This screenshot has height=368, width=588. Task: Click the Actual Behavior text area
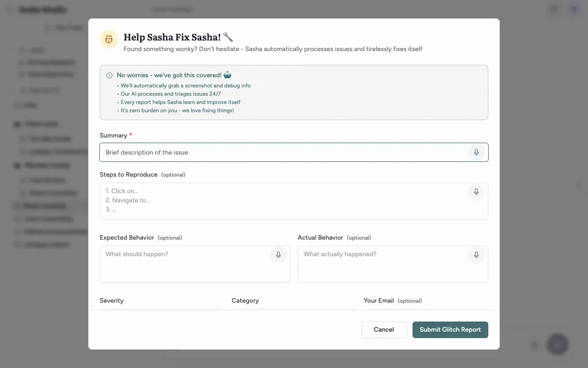coord(393,264)
